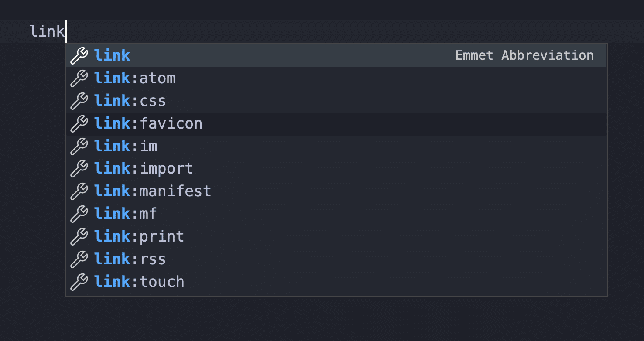Click the wrench icon beside link:atom
Screen dimensions: 644x341
coord(79,78)
